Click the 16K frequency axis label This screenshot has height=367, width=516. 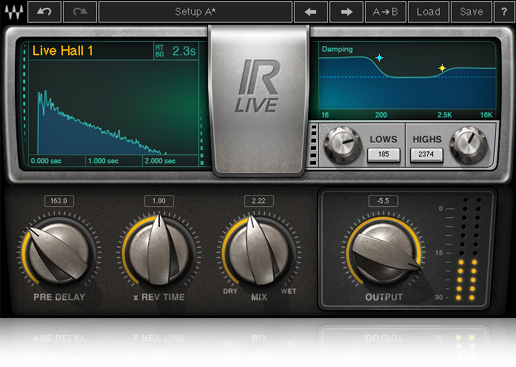pyautogui.click(x=486, y=115)
